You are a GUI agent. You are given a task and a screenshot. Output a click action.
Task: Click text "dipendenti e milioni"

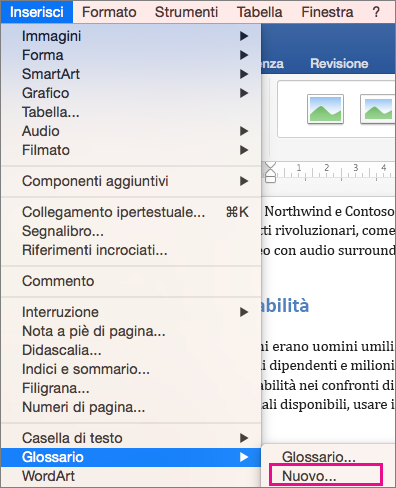[x=332, y=366]
